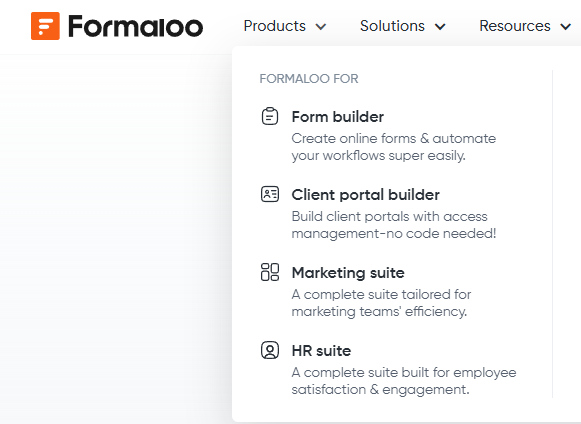This screenshot has height=424, width=581.
Task: Select the Marketing suite title
Action: 348,273
